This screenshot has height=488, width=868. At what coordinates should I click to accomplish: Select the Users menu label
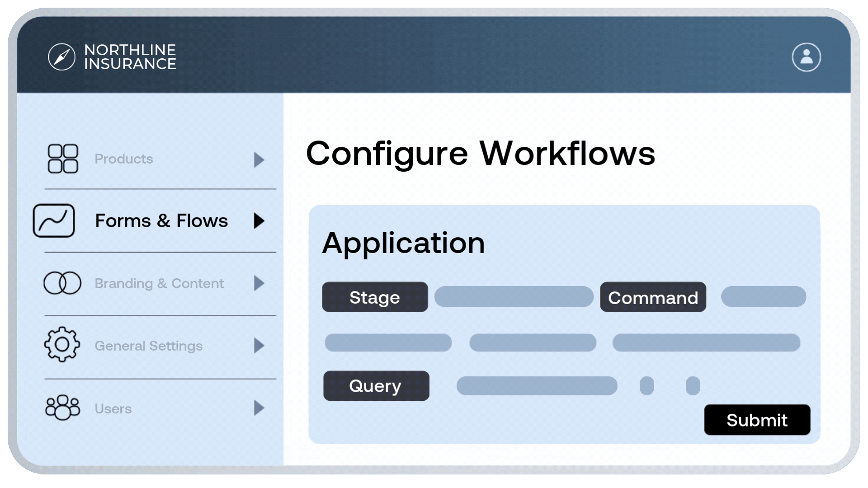click(x=113, y=408)
